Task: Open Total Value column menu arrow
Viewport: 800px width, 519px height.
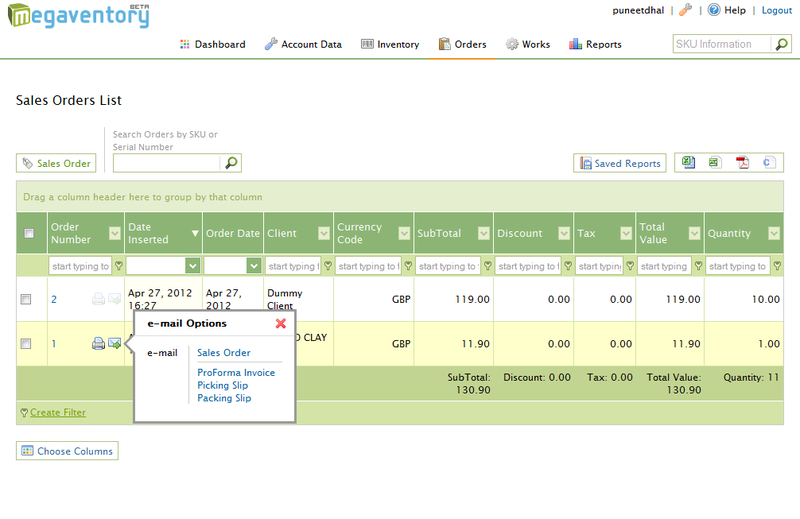Action: click(694, 233)
